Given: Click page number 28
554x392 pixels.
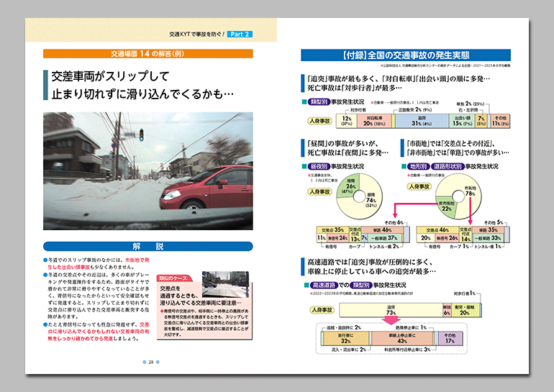Looking at the screenshot, I should [x=151, y=362].
